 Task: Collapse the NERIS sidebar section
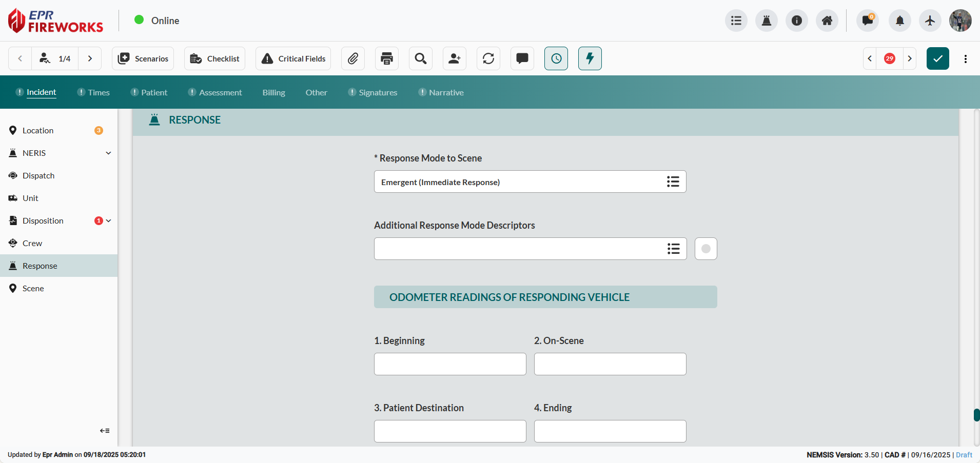108,153
